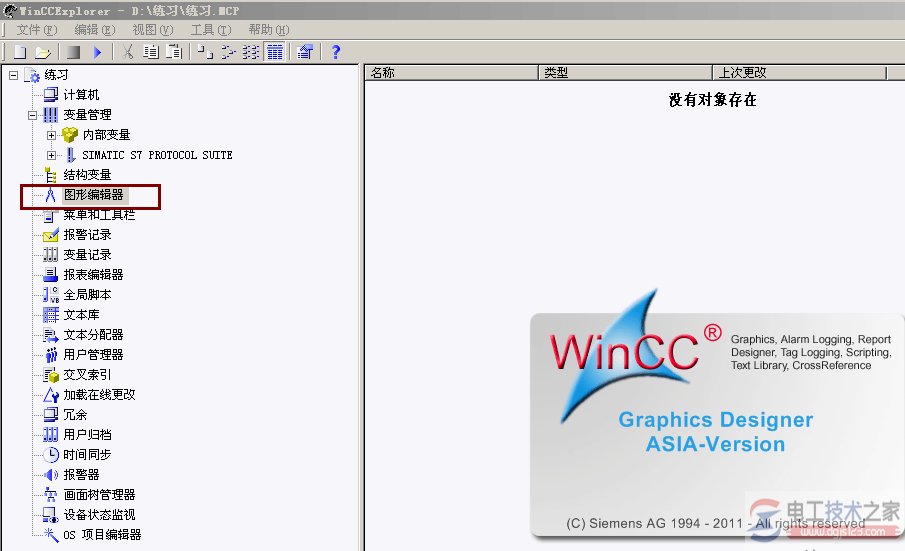Click the 用户管理器 people icon
Viewport: 905px width, 551px height.
[x=51, y=354]
